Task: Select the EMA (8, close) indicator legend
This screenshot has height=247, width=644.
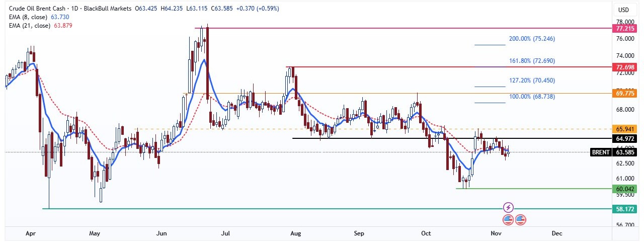Action: 28,17
